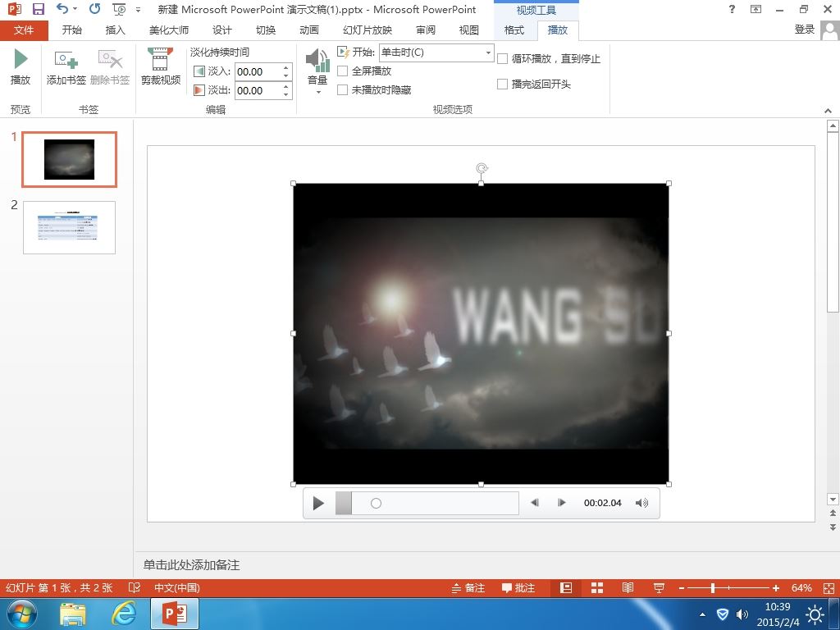The image size is (840, 630).
Task: Go to next slide with double-arrow scrollbar button
Action: pyautogui.click(x=833, y=527)
